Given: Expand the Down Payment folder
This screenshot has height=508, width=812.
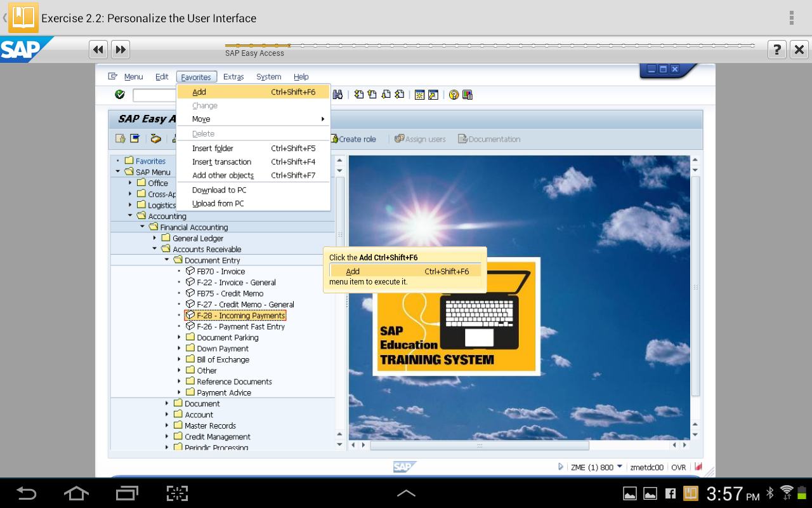Looking at the screenshot, I should [179, 349].
